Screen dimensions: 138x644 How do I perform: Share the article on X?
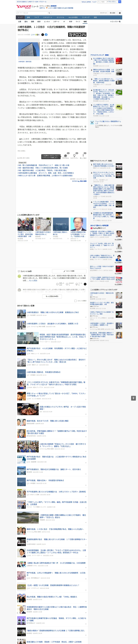(43, 35)
